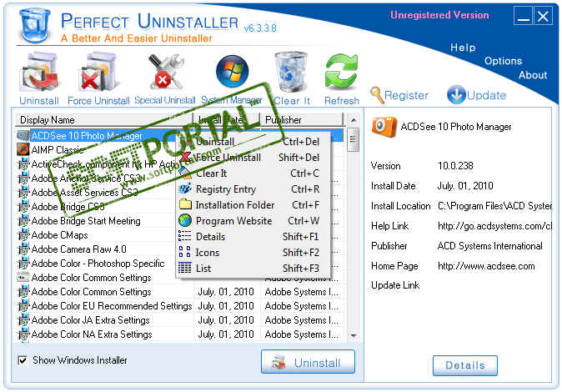This screenshot has height=392, width=562.
Task: Click the Details view icon in context menu
Action: click(185, 236)
